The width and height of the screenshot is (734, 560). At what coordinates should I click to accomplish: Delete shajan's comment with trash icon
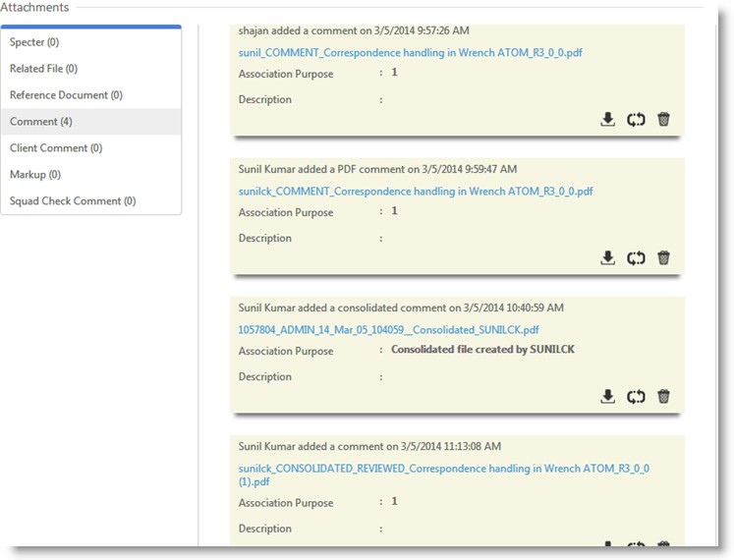click(x=663, y=119)
